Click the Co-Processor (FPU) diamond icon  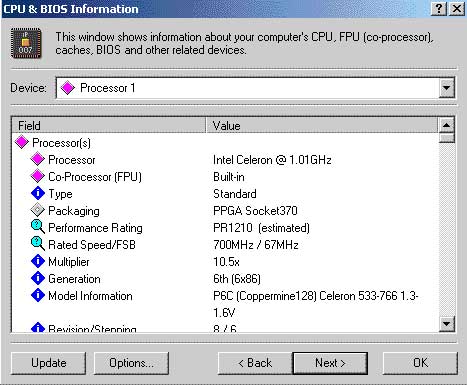(38, 177)
